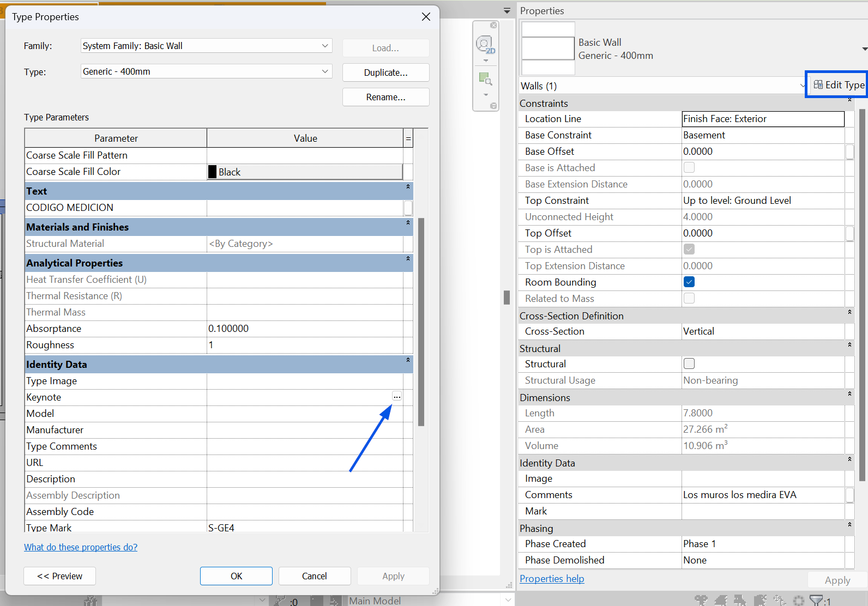Collapse the Structural section in Properties palette
Screen dimensions: 868x606
coord(849,345)
